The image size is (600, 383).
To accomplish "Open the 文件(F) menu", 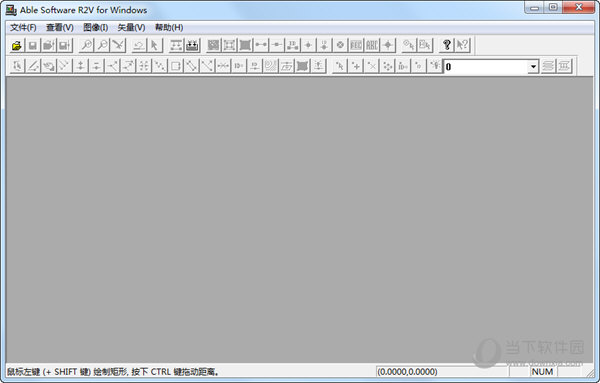I will click(23, 28).
